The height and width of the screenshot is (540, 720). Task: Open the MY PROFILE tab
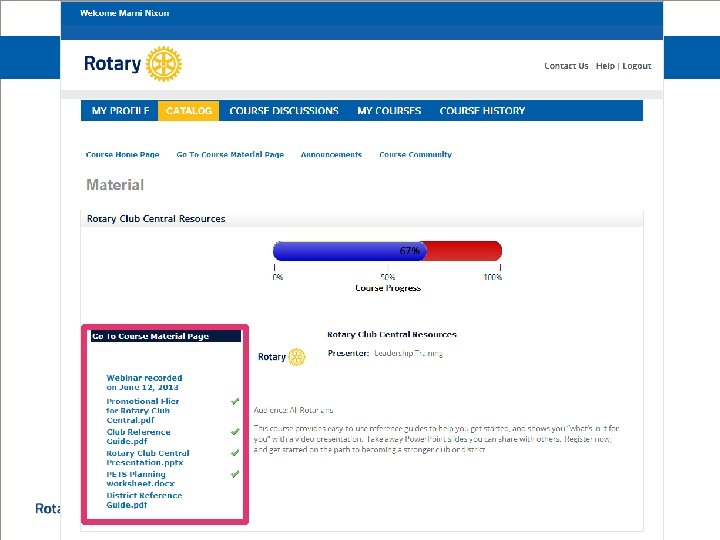[x=120, y=111]
